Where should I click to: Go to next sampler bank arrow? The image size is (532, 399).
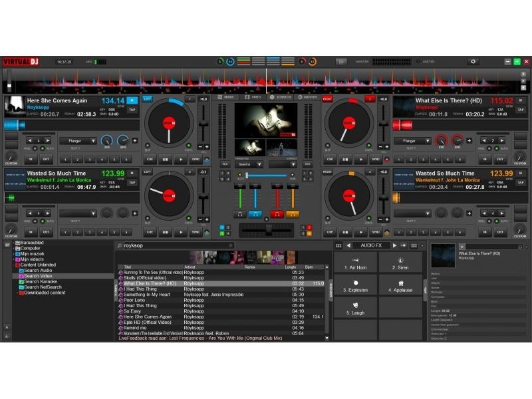[x=394, y=245]
